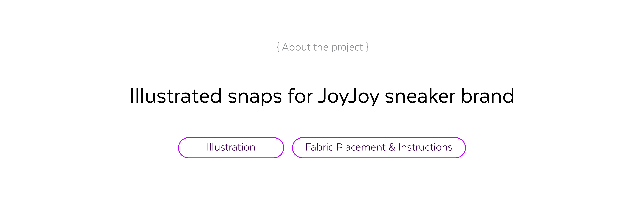The height and width of the screenshot is (207, 644).
Task: Click the word About in subtitle
Action: click(x=296, y=47)
